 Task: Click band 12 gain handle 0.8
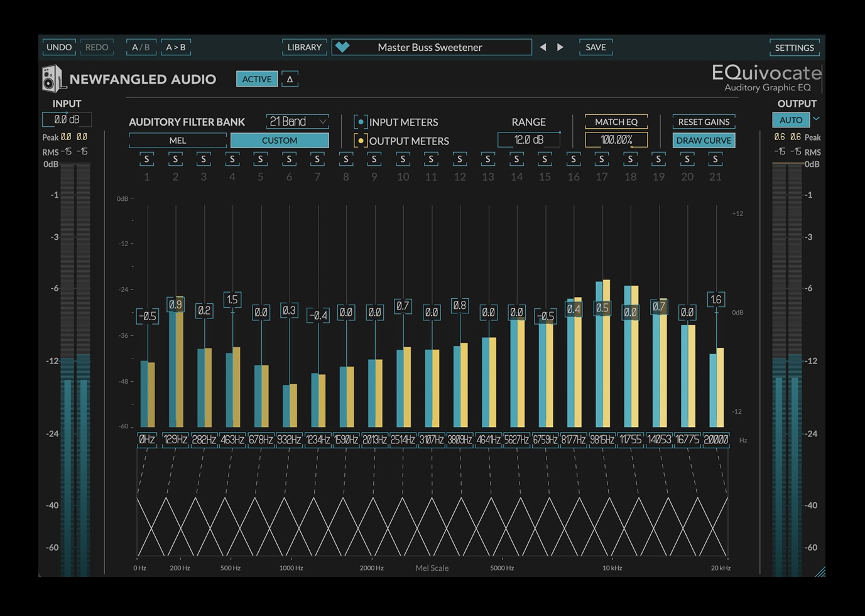(460, 306)
